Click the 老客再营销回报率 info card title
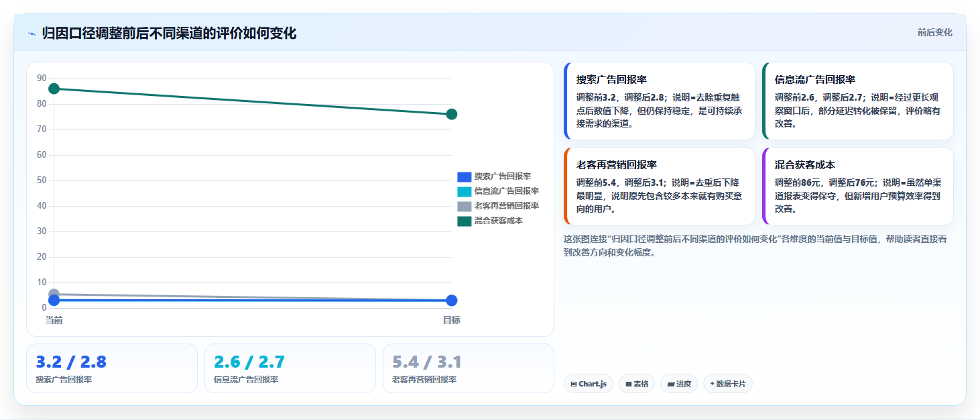Image resolution: width=980 pixels, height=420 pixels. [617, 164]
